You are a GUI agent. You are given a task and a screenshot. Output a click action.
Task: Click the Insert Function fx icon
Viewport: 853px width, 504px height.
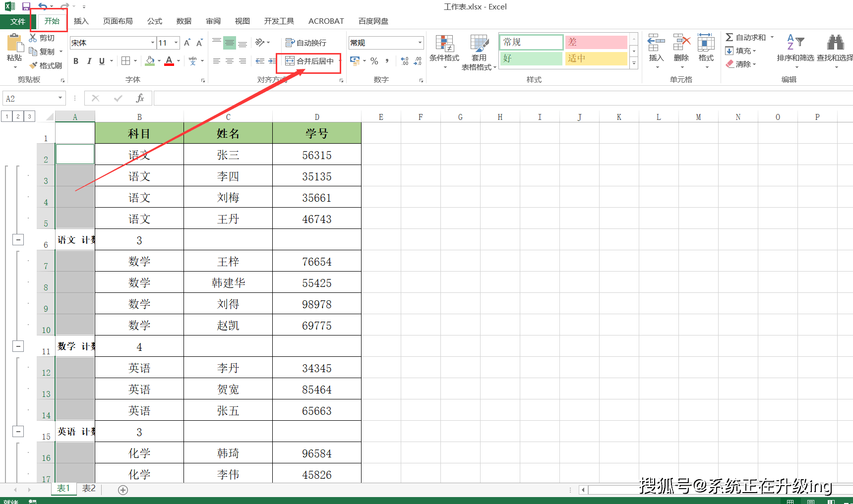(140, 98)
